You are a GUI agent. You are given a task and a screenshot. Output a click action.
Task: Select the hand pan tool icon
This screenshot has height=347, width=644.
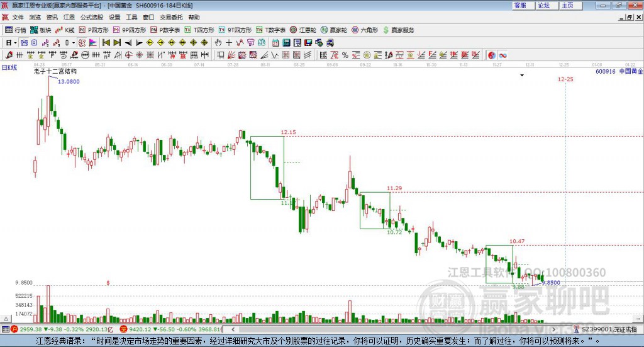[x=218, y=43]
